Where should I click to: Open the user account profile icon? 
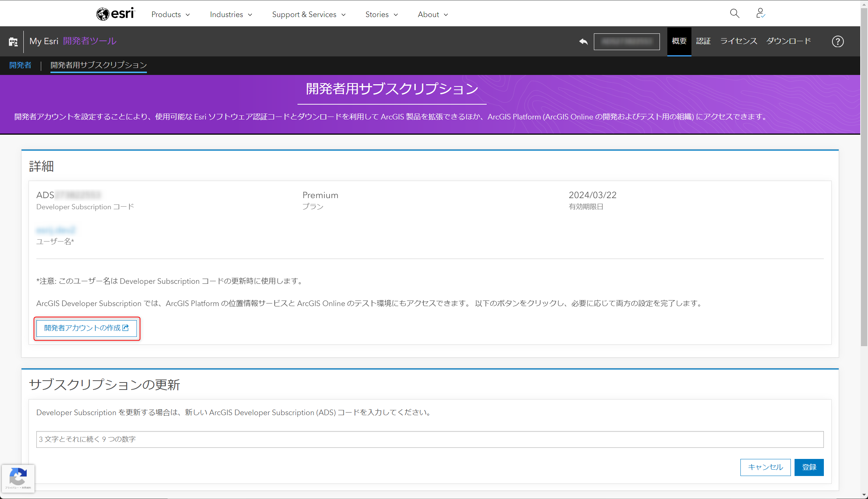(760, 13)
